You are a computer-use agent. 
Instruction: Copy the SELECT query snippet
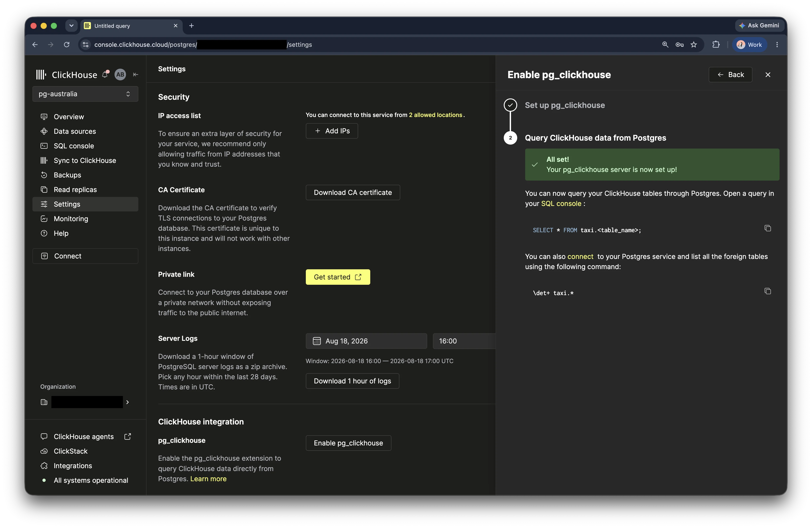pyautogui.click(x=768, y=228)
